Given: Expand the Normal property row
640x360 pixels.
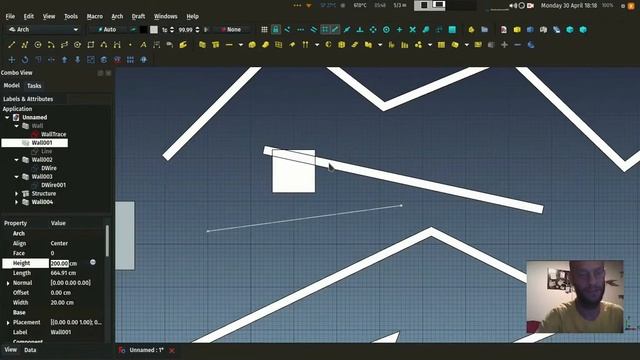Looking at the screenshot, I should [x=8, y=283].
